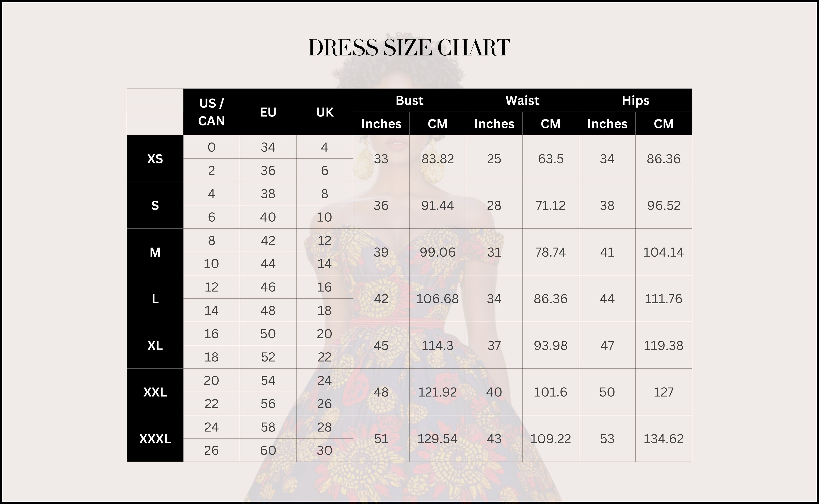Click the XXXL size row label
819x504 pixels.
coord(155,439)
